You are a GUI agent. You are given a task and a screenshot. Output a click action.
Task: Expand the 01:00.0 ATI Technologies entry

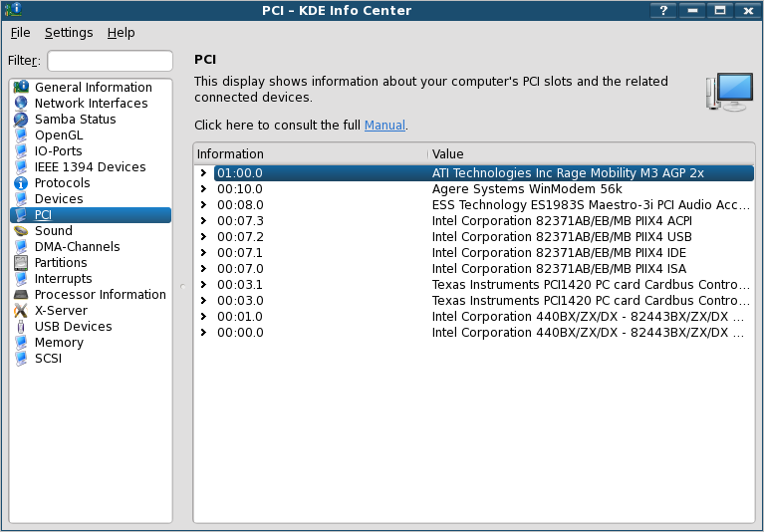point(203,173)
